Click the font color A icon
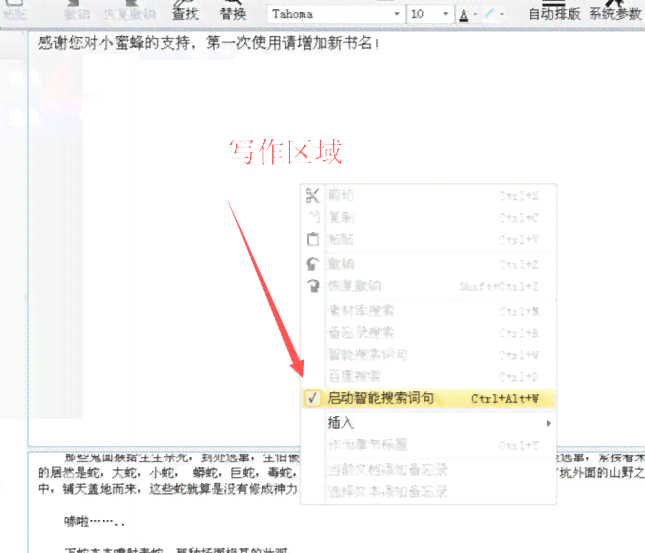 tap(464, 15)
